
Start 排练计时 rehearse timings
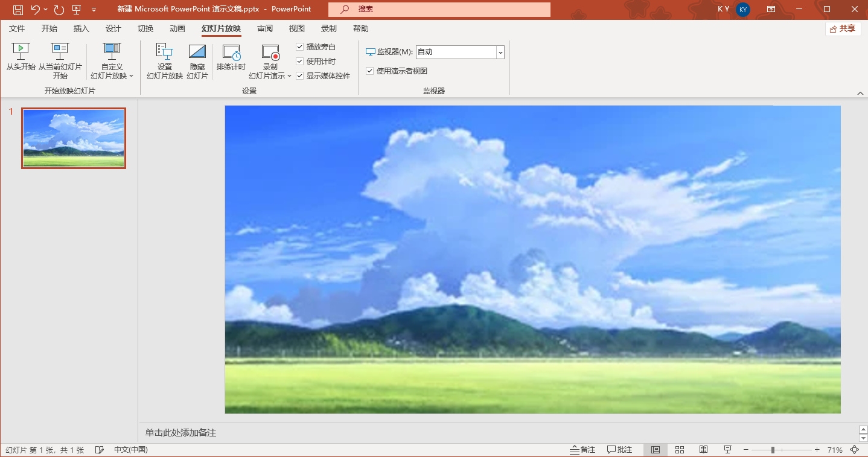(231, 57)
